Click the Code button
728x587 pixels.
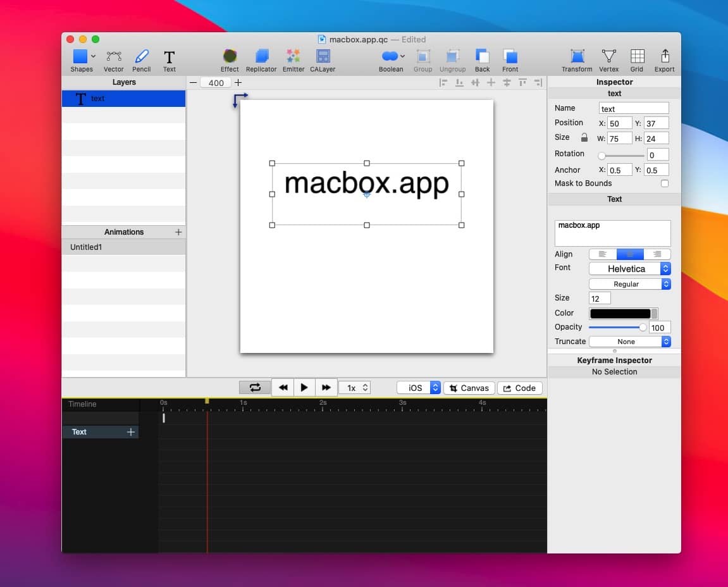coord(519,388)
